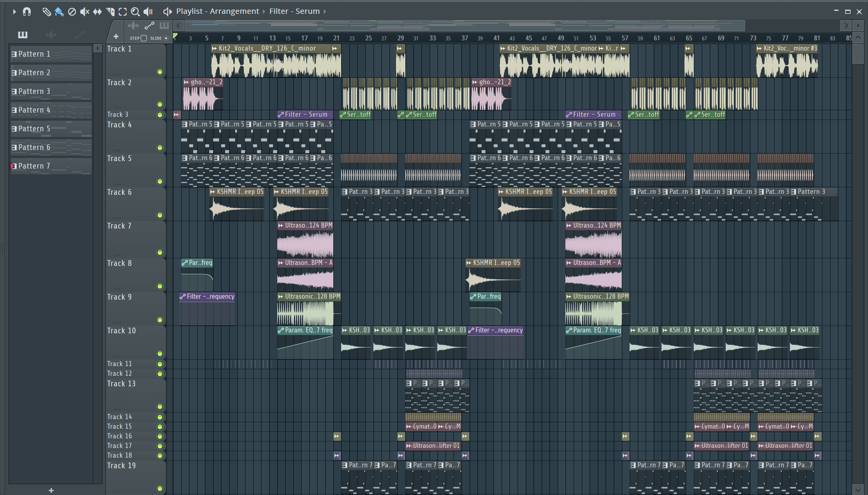Screen dimensions: 868x495
Task: Click the bar 41 marker on the timeline
Action: click(496, 38)
